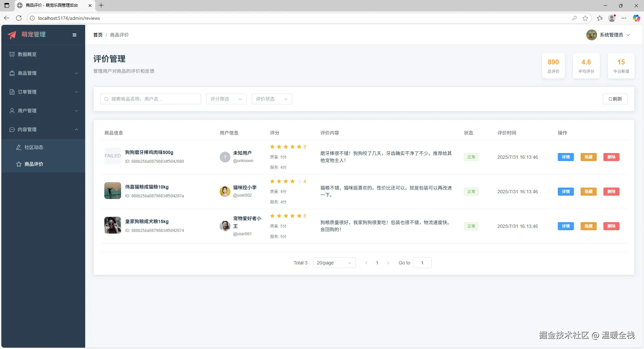Delete the 狗狗磨牙棒鸡肉味500g review
Screen dimensions: 644x349
(x=611, y=157)
